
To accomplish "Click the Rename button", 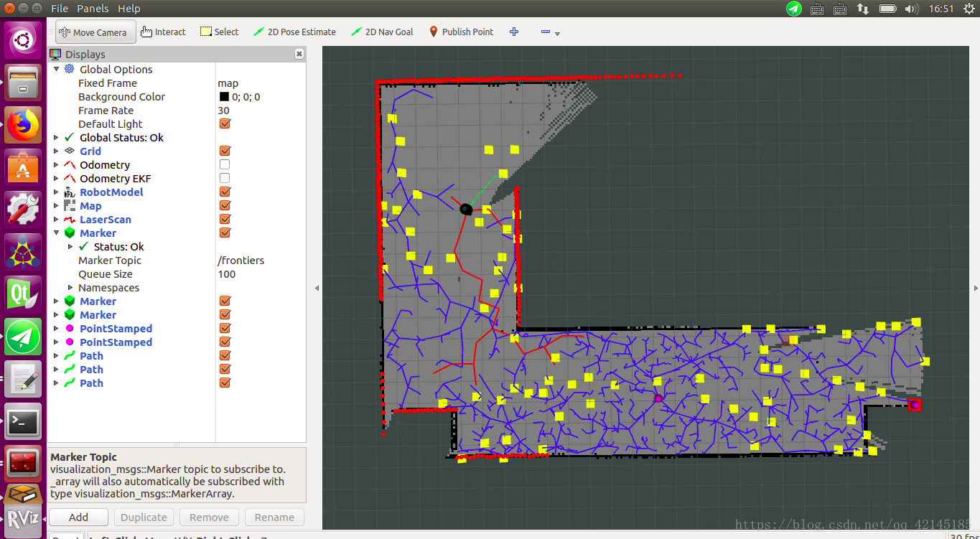I will coord(274,517).
